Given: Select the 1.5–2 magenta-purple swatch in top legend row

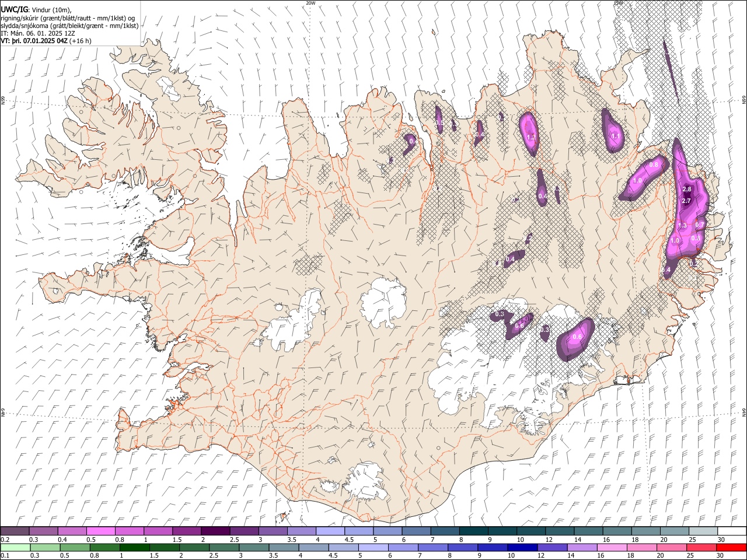Looking at the screenshot, I should click(187, 531).
